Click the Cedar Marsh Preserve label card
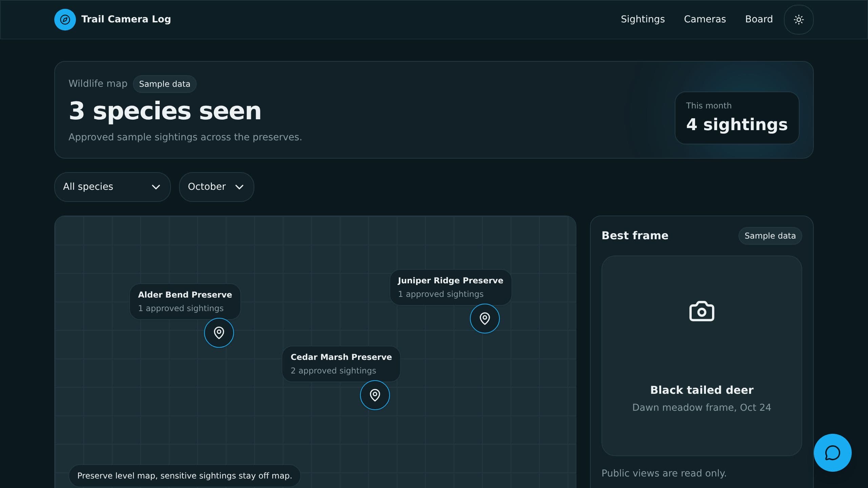868x488 pixels. pos(341,364)
